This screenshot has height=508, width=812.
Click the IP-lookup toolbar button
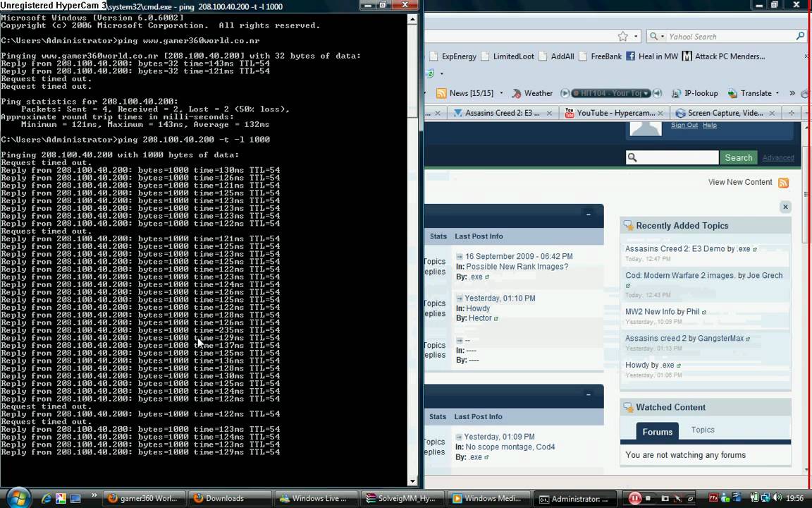click(x=695, y=93)
